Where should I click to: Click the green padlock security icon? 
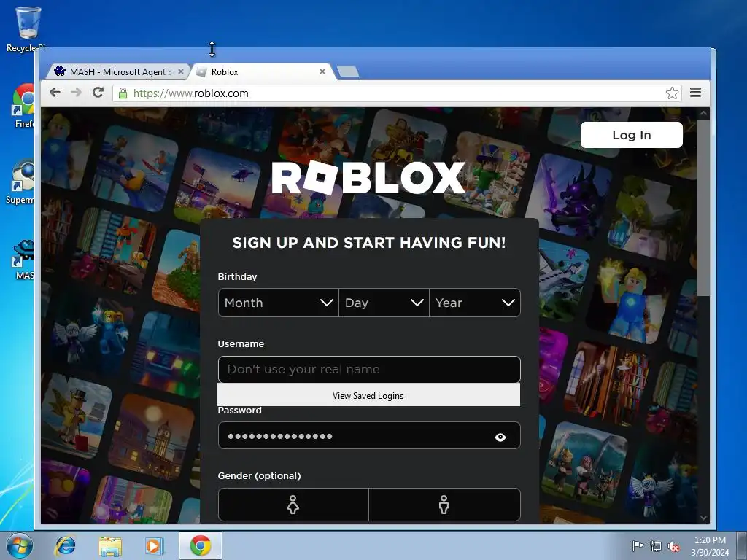coord(123,93)
